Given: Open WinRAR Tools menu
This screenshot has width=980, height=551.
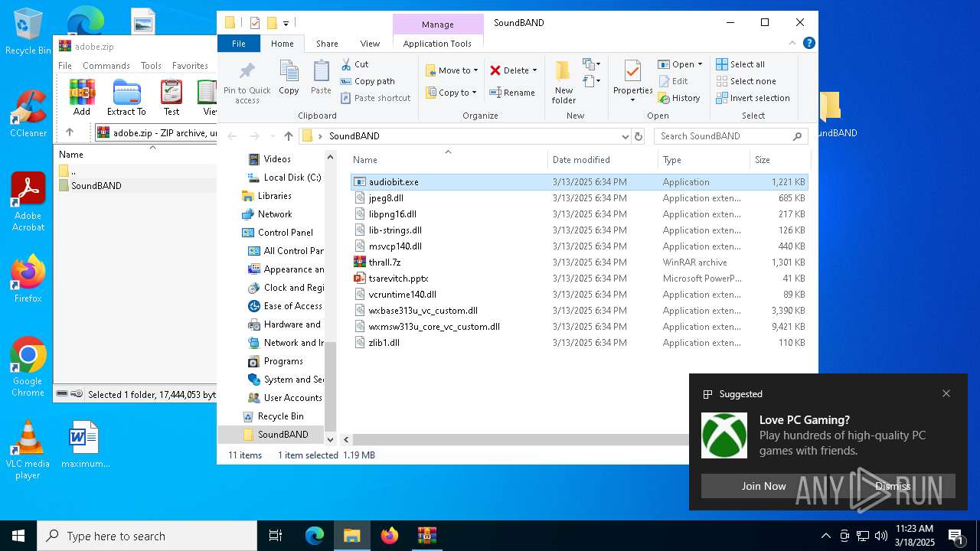Looking at the screenshot, I should pos(151,66).
